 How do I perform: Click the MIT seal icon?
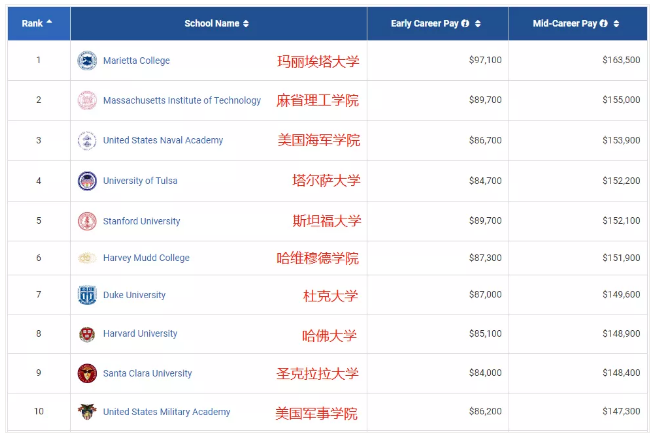(x=87, y=100)
